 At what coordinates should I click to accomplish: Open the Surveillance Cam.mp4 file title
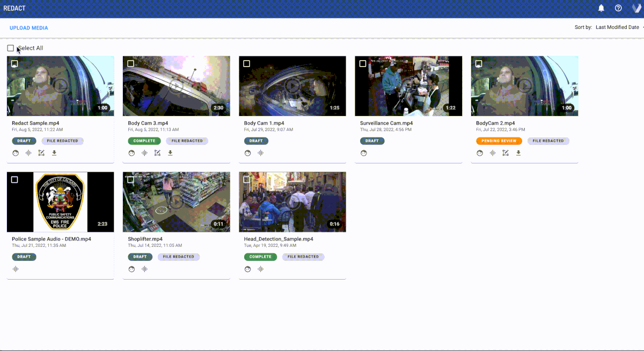(x=386, y=123)
